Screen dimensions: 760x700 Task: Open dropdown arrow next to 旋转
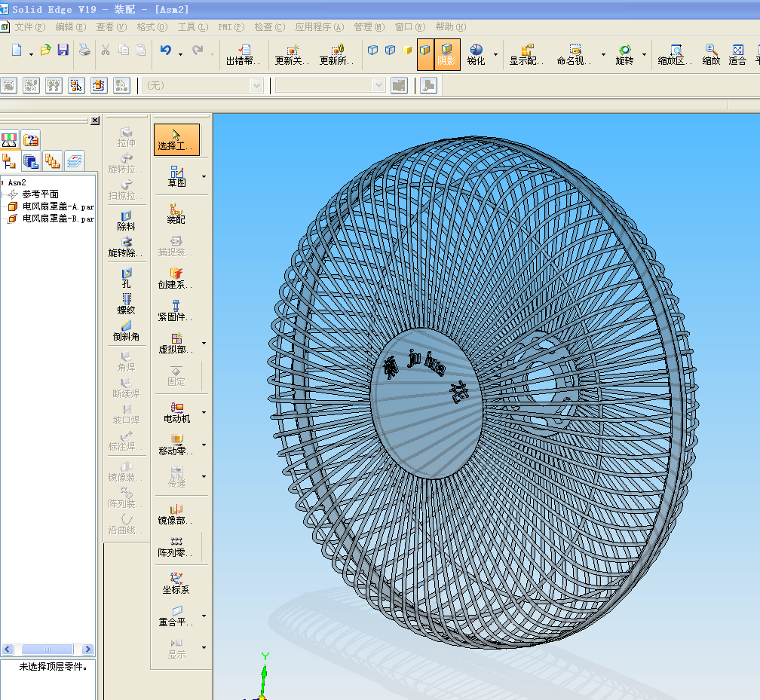pos(644,54)
